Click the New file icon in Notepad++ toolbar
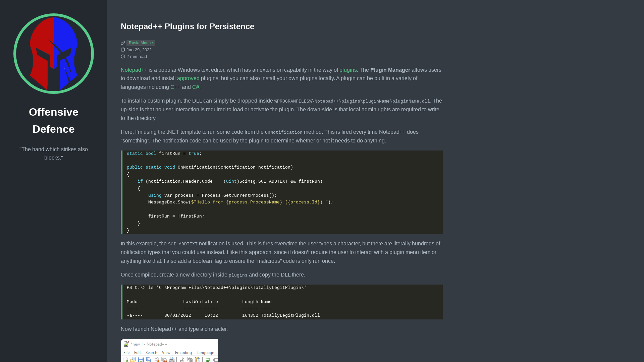Viewport: 644px width, 362px height. click(126, 360)
